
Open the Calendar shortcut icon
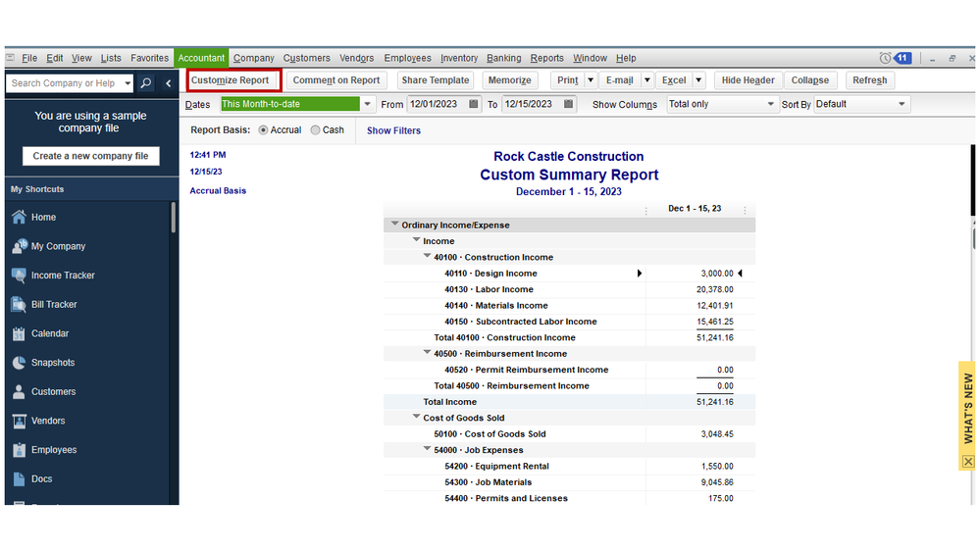19,334
